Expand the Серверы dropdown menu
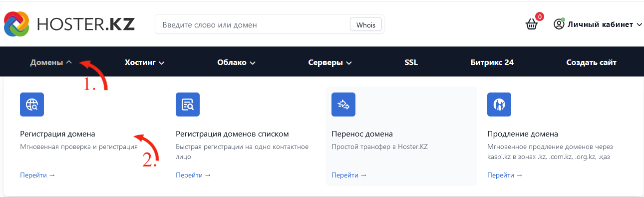Image resolution: width=644 pixels, height=197 pixels. [330, 62]
